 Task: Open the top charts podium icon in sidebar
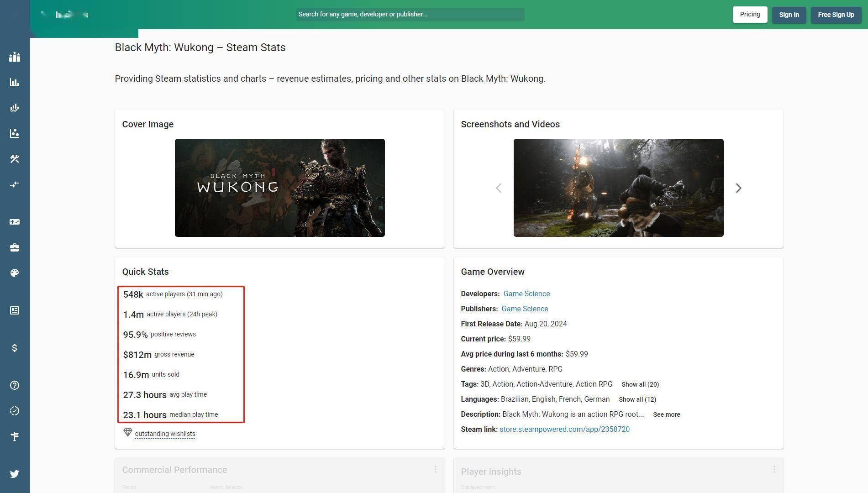click(x=15, y=57)
